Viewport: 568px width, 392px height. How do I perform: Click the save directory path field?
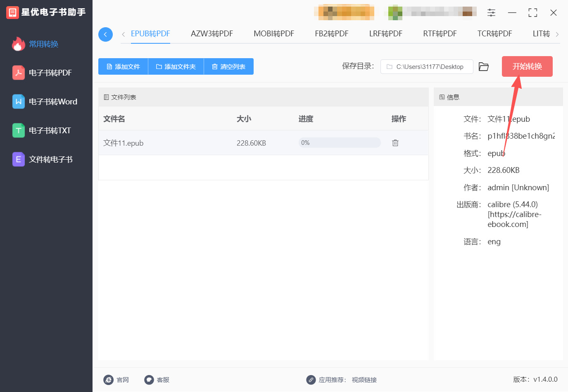click(x=426, y=66)
